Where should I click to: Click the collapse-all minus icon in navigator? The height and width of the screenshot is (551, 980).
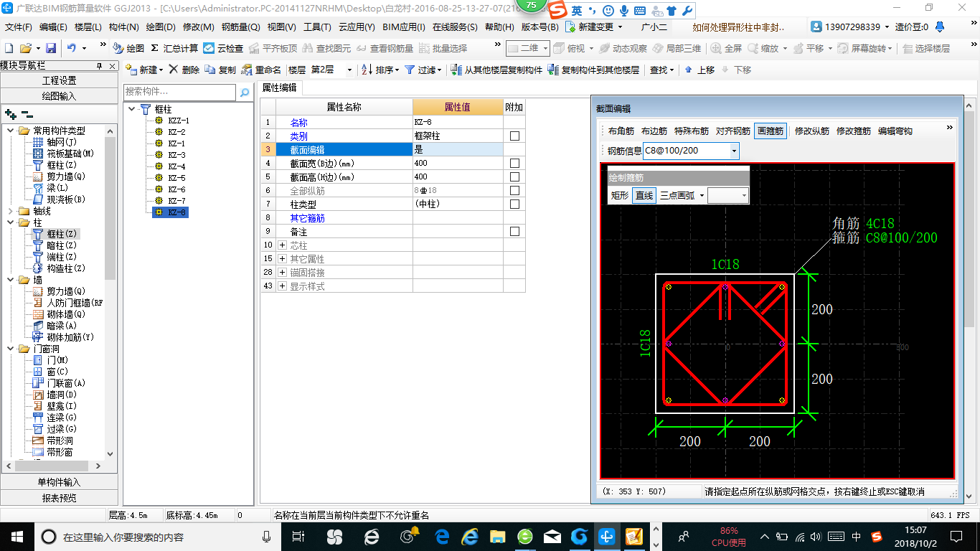(27, 114)
